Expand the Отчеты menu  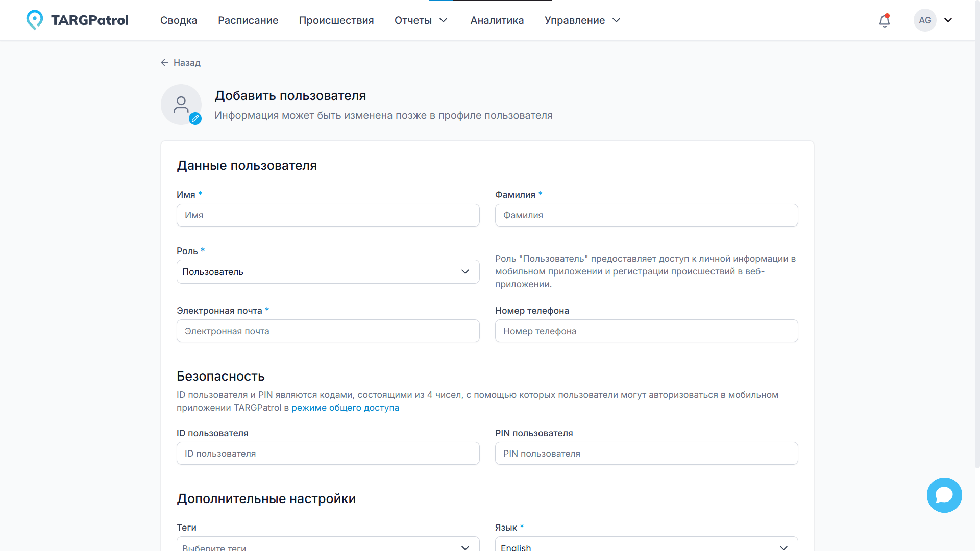coord(421,20)
